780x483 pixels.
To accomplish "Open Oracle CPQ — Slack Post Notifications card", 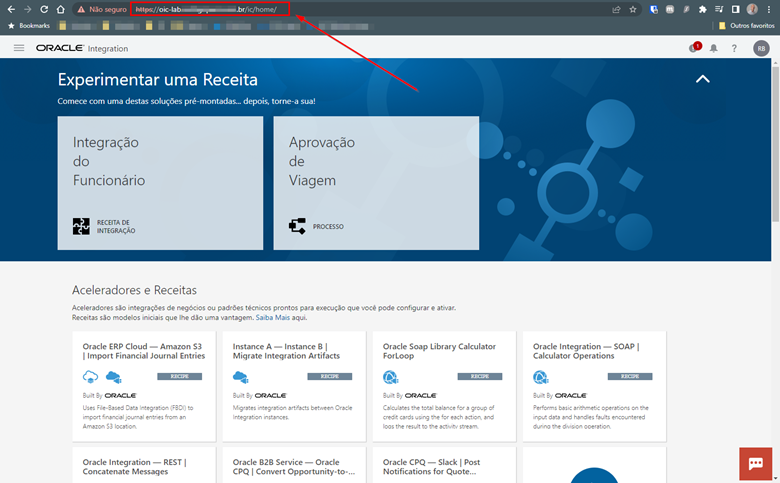I will click(x=444, y=465).
